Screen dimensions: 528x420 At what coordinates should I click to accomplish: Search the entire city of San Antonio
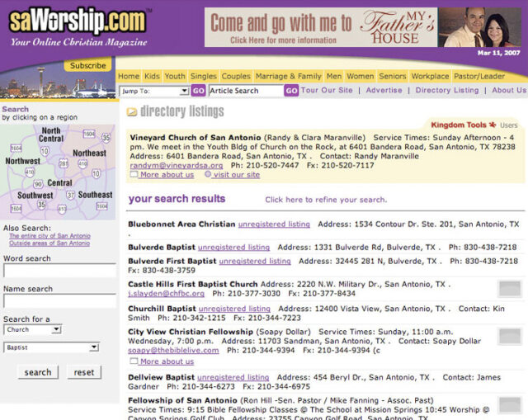pyautogui.click(x=49, y=236)
